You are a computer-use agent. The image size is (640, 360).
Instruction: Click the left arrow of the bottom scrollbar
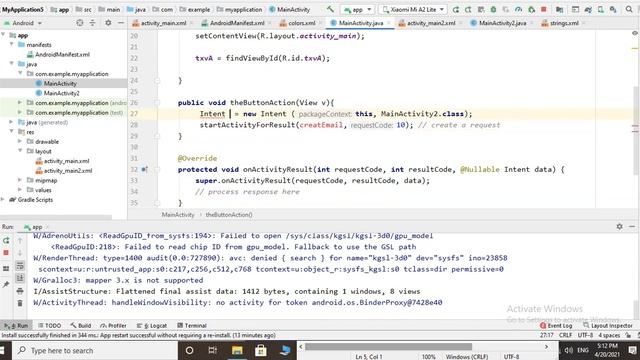(x=301, y=347)
